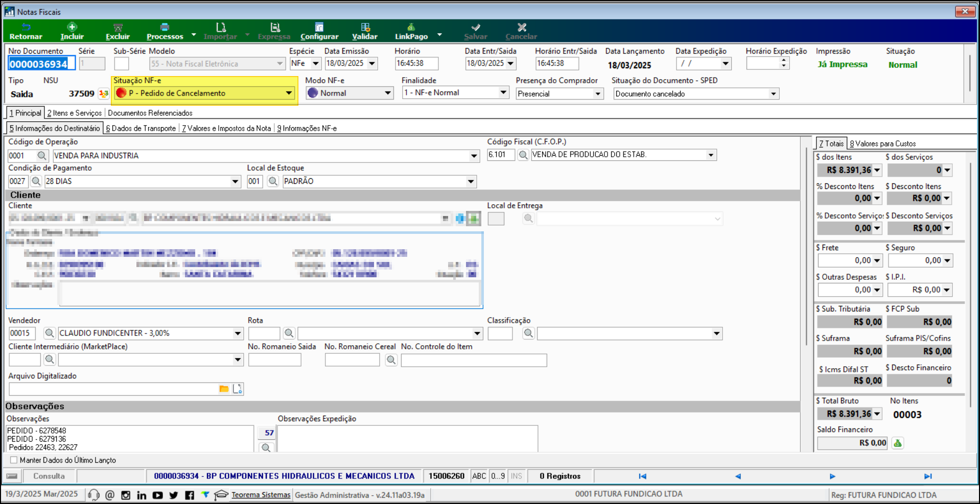Image resolution: width=980 pixels, height=504 pixels.
Task: Switch to 8 Valores para Custos tab
Action: click(x=882, y=143)
